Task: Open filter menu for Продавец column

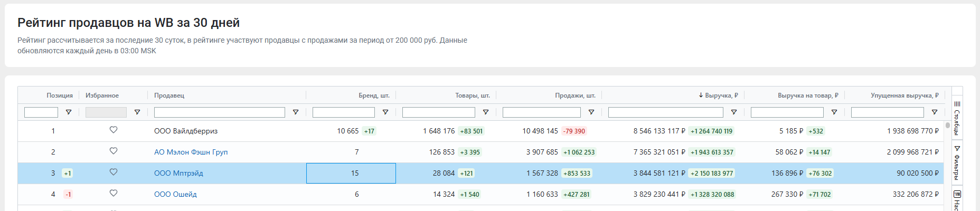Action: pos(295,112)
